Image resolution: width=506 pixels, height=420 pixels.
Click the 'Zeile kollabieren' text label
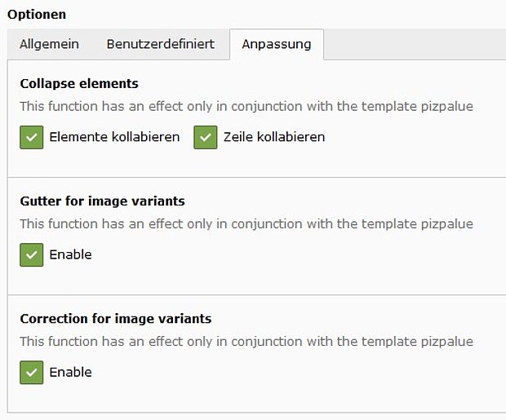coord(274,137)
